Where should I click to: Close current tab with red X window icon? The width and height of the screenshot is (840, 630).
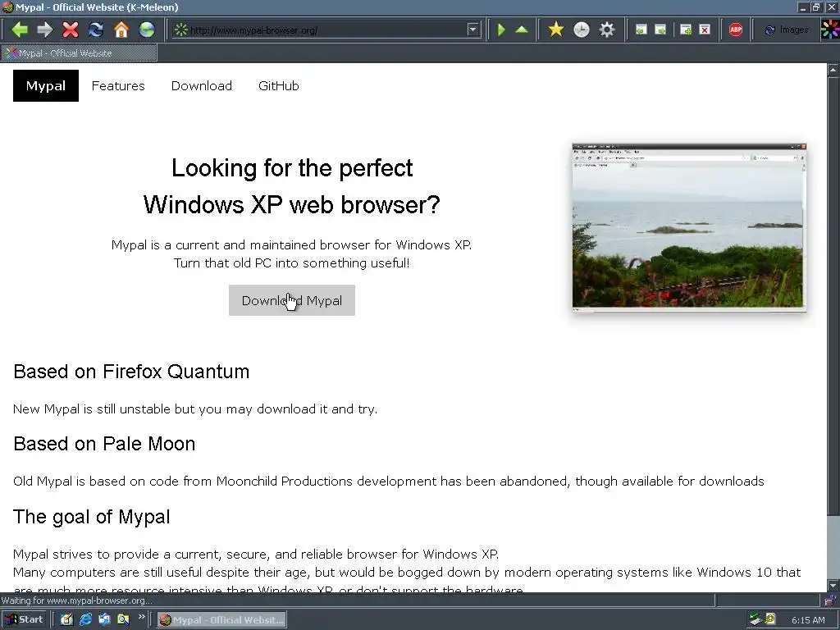705,30
